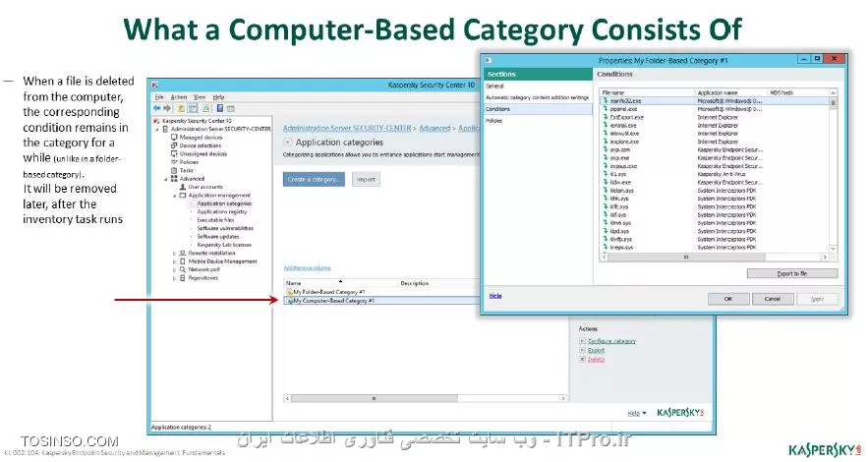Click the Tasks clipboard icon in tree

[174, 170]
